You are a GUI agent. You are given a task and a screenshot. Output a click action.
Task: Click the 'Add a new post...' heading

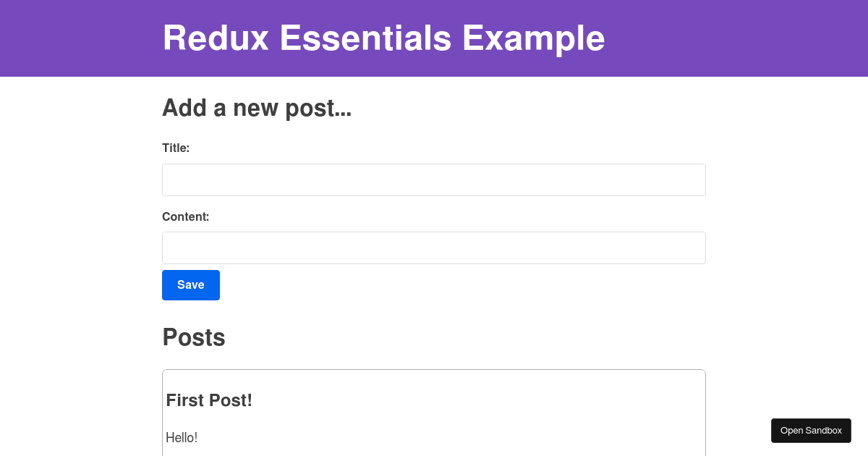(x=257, y=108)
